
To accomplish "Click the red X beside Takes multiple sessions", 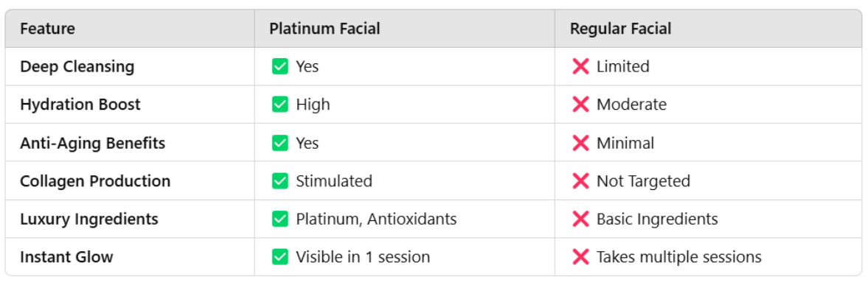I will [x=580, y=257].
